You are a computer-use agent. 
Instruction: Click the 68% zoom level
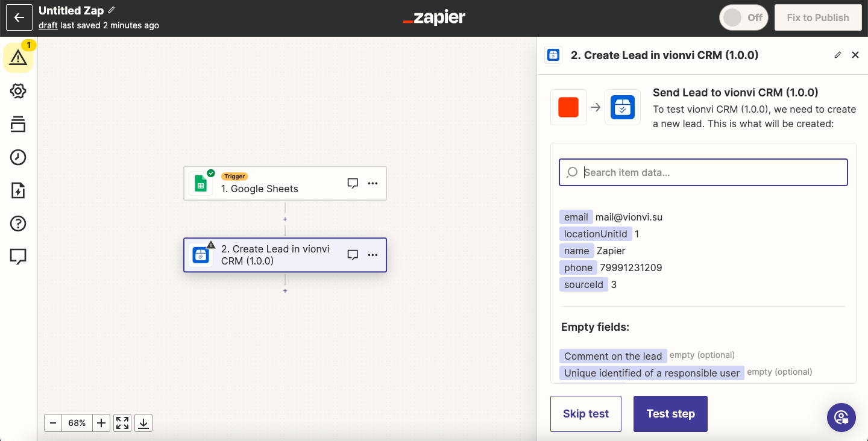tap(77, 423)
